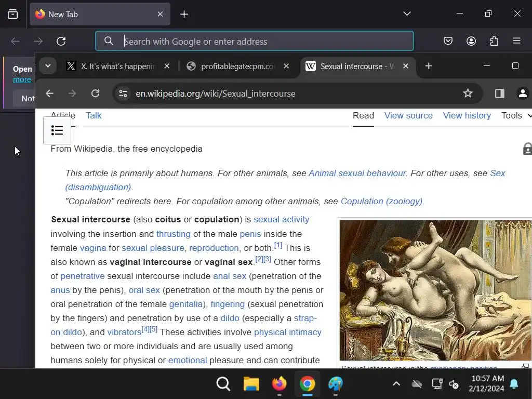The image size is (532, 399).
Task: Open Pocket save icon in Firefox
Action: [x=448, y=41]
